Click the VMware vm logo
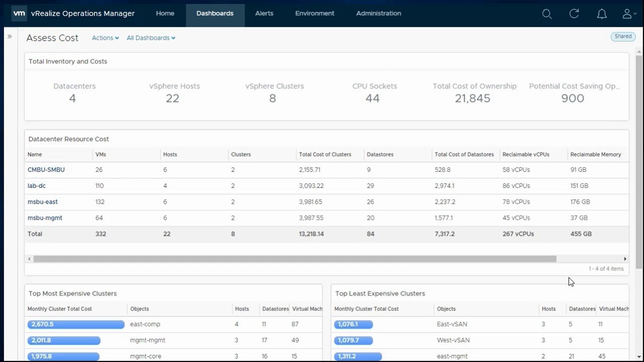The width and height of the screenshot is (644, 362). 19,14
